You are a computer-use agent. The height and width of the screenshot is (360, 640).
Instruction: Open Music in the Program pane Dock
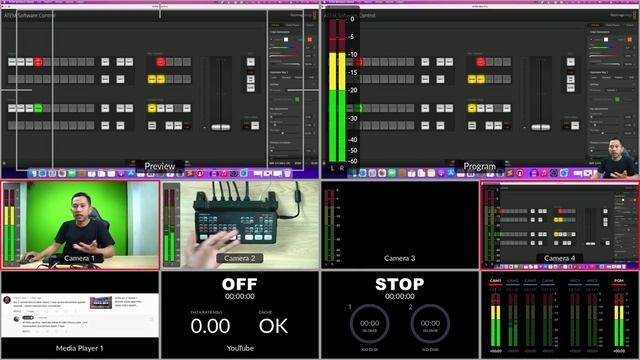click(x=544, y=173)
